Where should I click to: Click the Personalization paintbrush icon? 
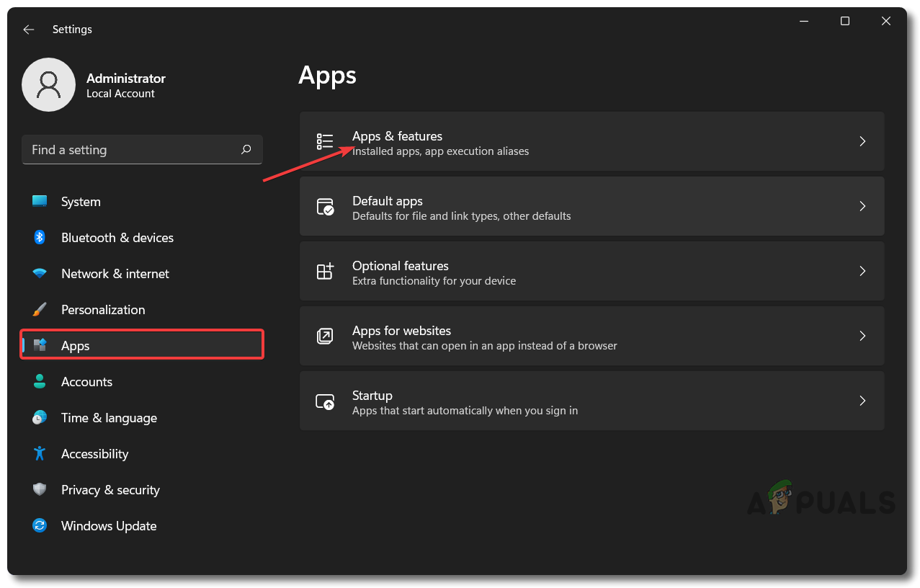tap(40, 310)
